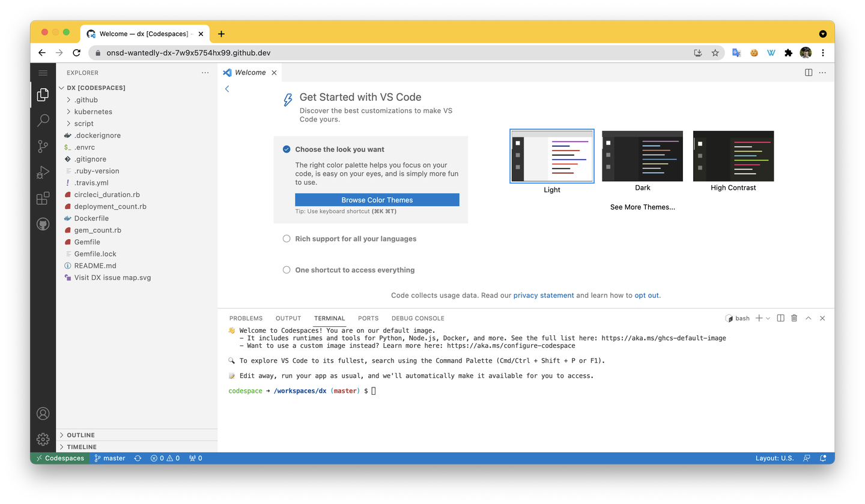Choose the High Contrast theme thumbnail
The image size is (865, 504).
pyautogui.click(x=733, y=156)
